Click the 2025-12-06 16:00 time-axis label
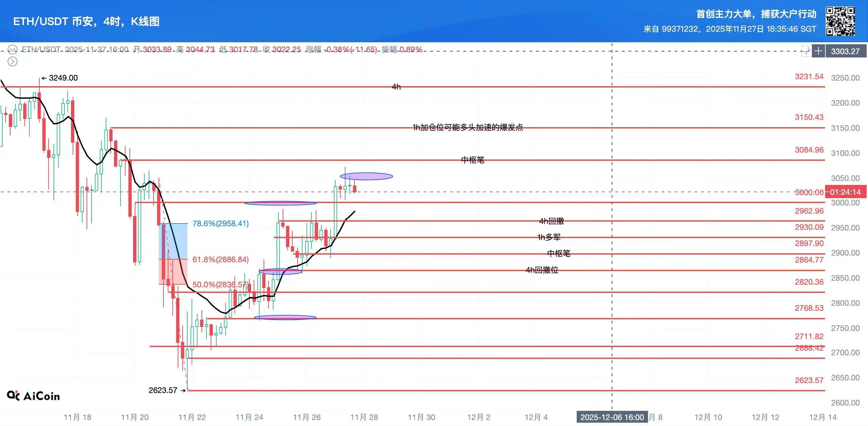 pyautogui.click(x=612, y=417)
